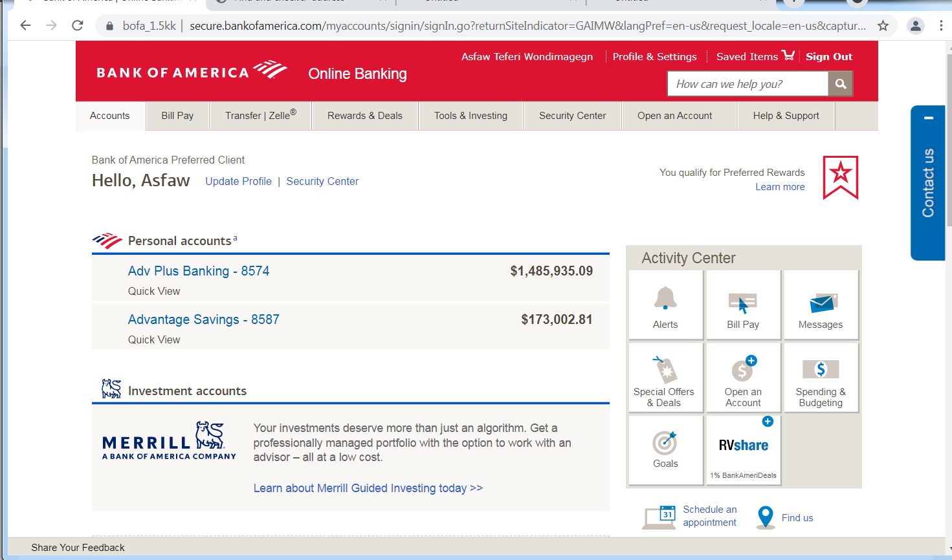The width and height of the screenshot is (952, 560).
Task: Open the Rewards & Deals tab
Action: pos(365,116)
